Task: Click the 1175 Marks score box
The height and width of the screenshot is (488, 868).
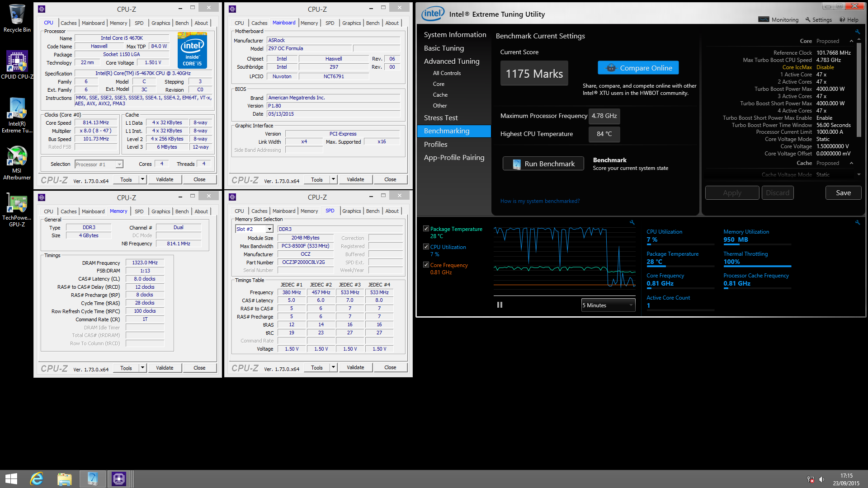Action: (x=534, y=73)
